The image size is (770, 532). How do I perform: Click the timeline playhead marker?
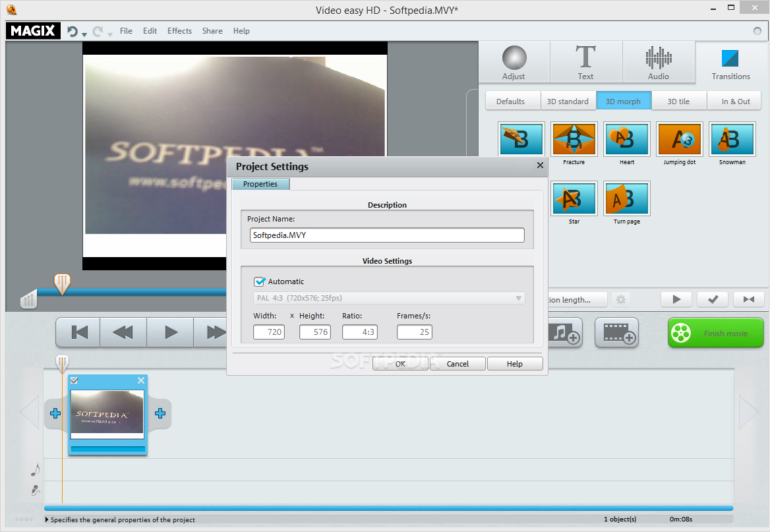pos(62,363)
